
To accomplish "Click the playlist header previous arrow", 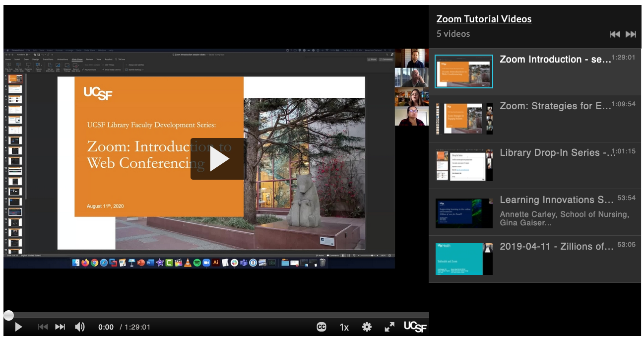I will coord(615,34).
